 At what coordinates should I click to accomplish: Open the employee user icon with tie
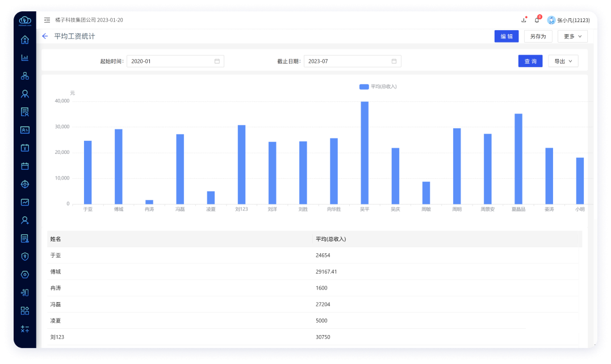(x=25, y=94)
